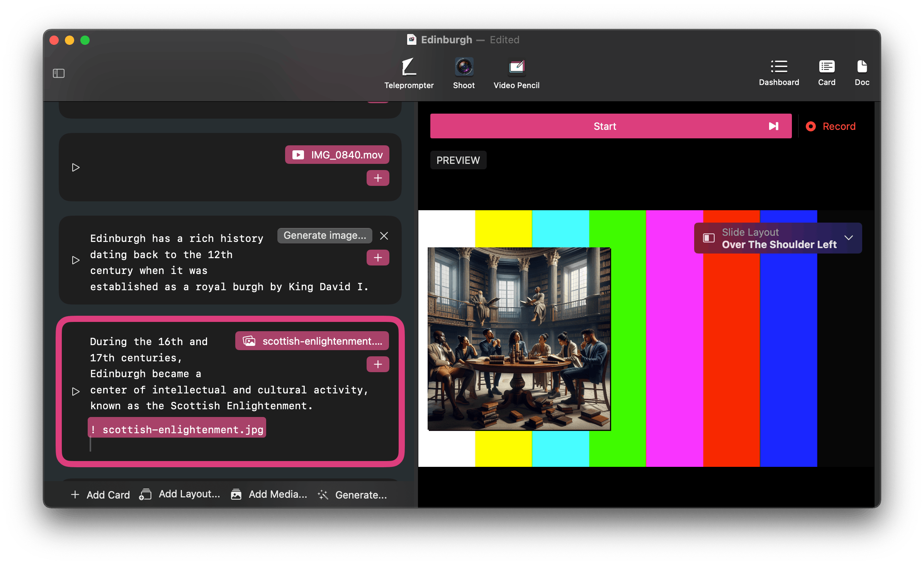The width and height of the screenshot is (924, 565).
Task: Open the Teleprompter tool
Action: (409, 73)
